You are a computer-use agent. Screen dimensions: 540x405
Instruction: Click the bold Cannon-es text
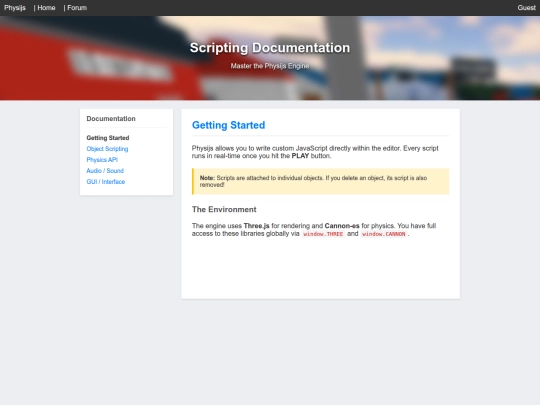click(x=342, y=226)
